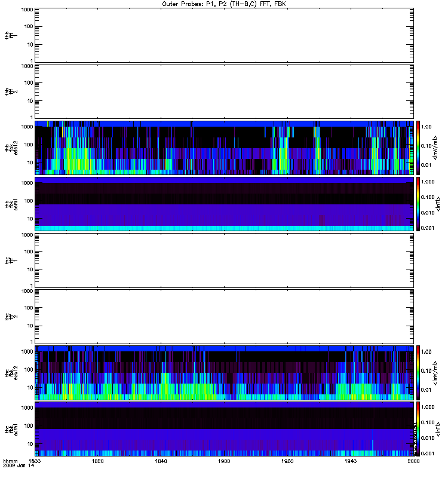Click the "thb fff 1" y-axis title
The width and height of the screenshot is (448, 478).
(x=11, y=35)
